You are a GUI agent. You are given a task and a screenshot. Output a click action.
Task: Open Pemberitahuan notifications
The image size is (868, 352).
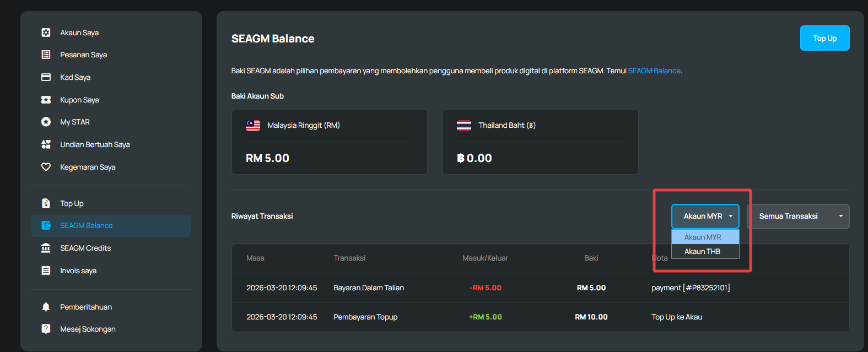pos(112,307)
